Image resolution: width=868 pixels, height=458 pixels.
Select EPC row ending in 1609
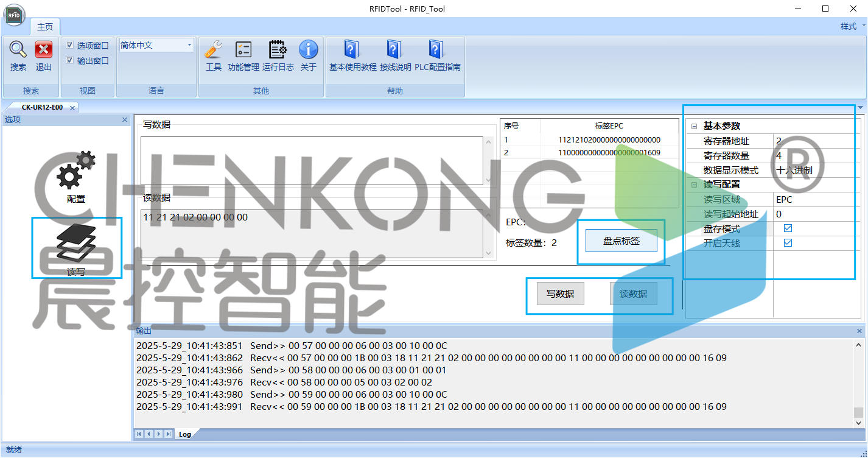tap(589, 152)
